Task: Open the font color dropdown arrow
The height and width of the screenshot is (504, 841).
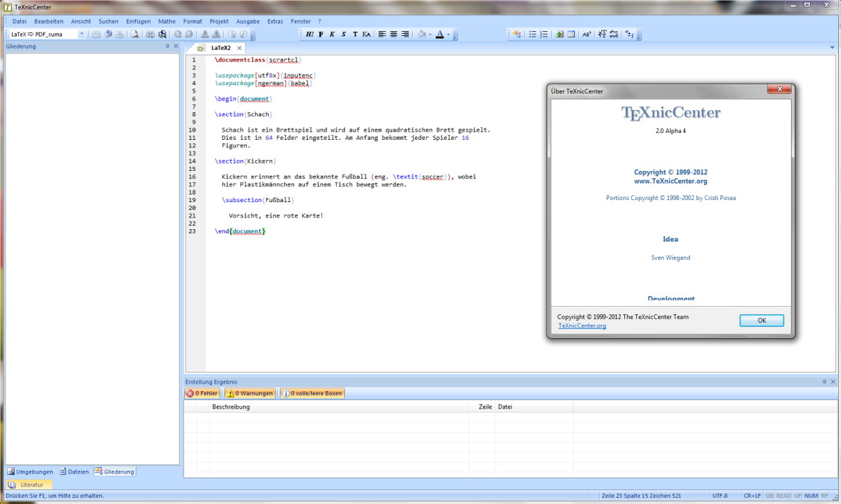Action: pyautogui.click(x=448, y=34)
